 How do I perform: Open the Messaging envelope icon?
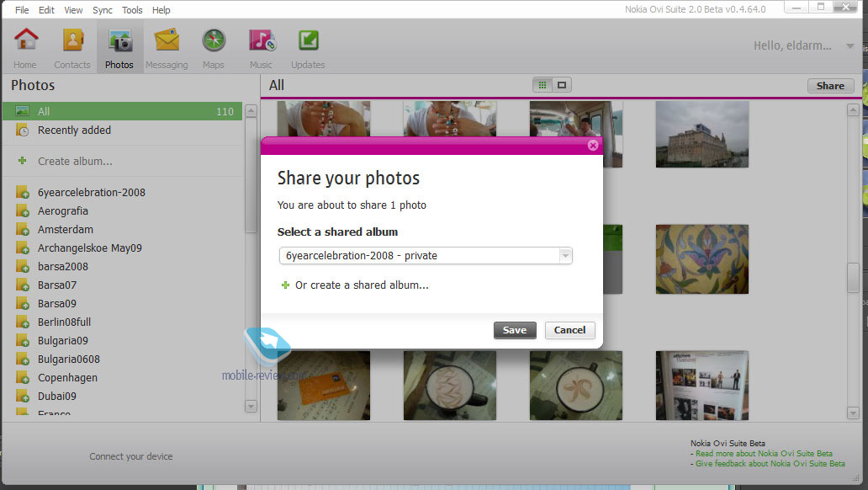coord(167,40)
